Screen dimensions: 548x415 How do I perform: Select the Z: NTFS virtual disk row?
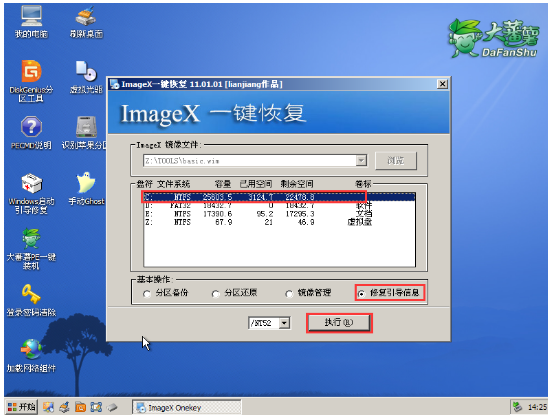[279, 222]
